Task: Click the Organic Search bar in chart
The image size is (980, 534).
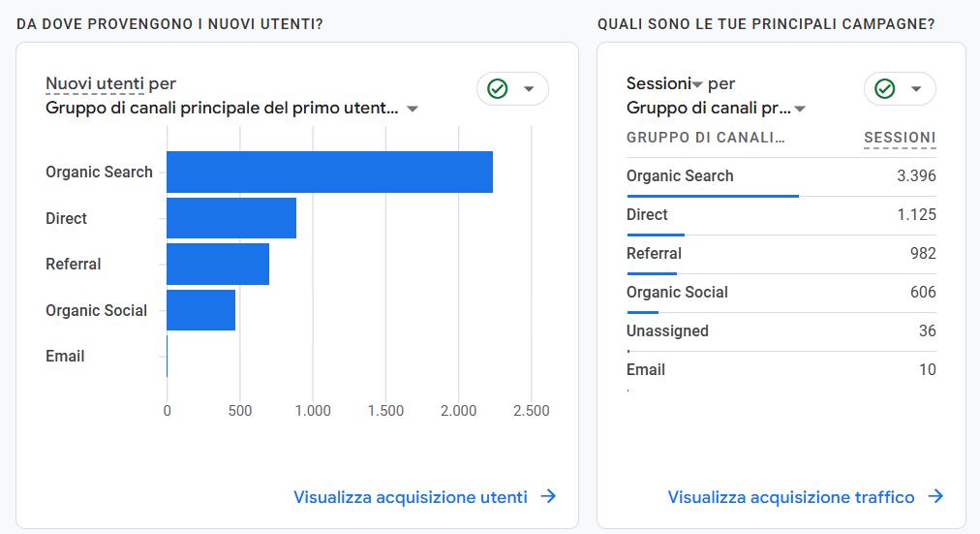Action: (329, 173)
